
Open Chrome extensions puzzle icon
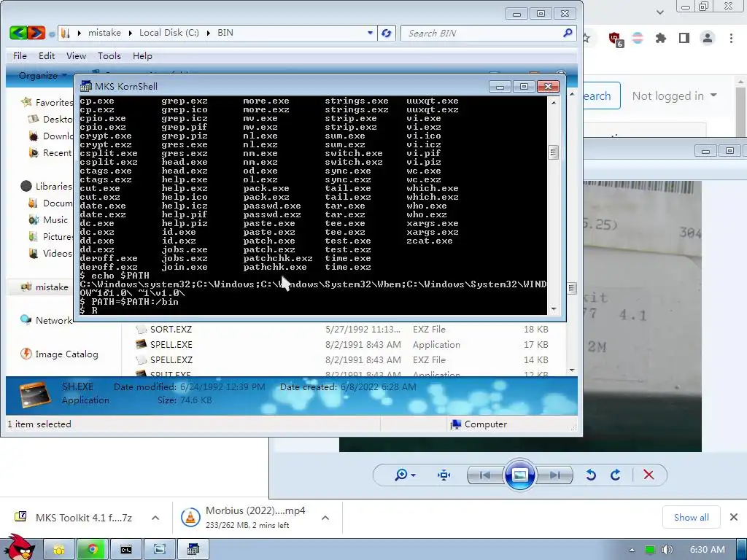[x=661, y=38]
